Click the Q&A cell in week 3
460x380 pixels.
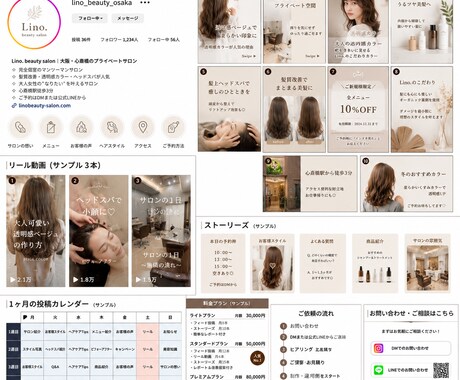click(x=55, y=367)
